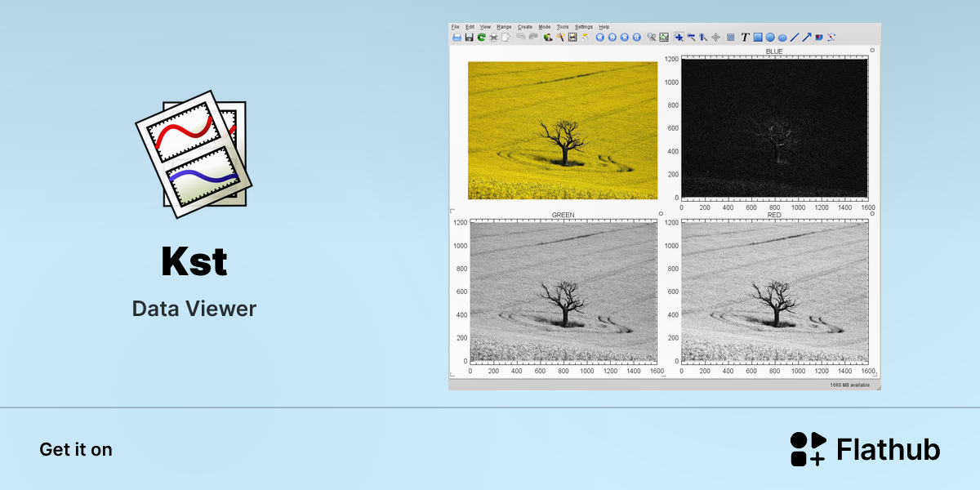
Task: Click the yellow field color image
Action: [x=563, y=131]
